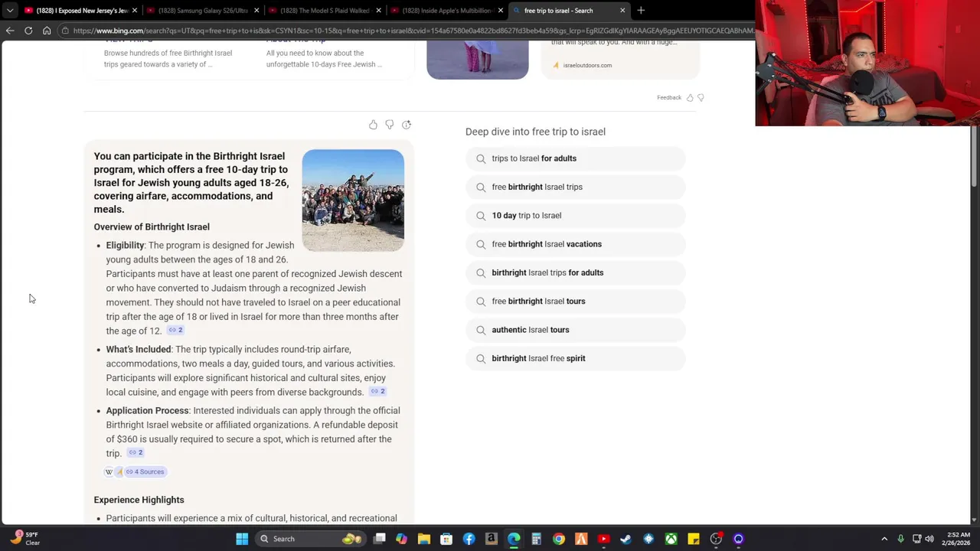Open the image card above the answer
Image resolution: width=980 pixels, height=551 pixels.
477,60
